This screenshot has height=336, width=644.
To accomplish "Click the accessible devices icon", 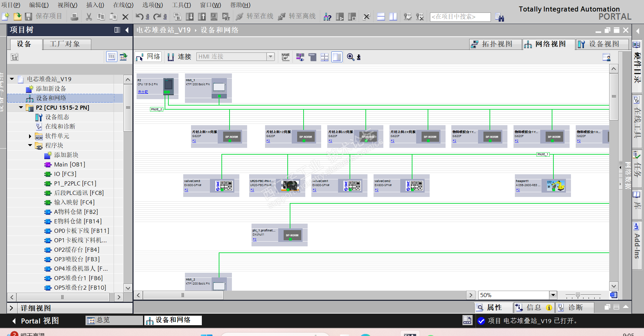I will [327, 17].
